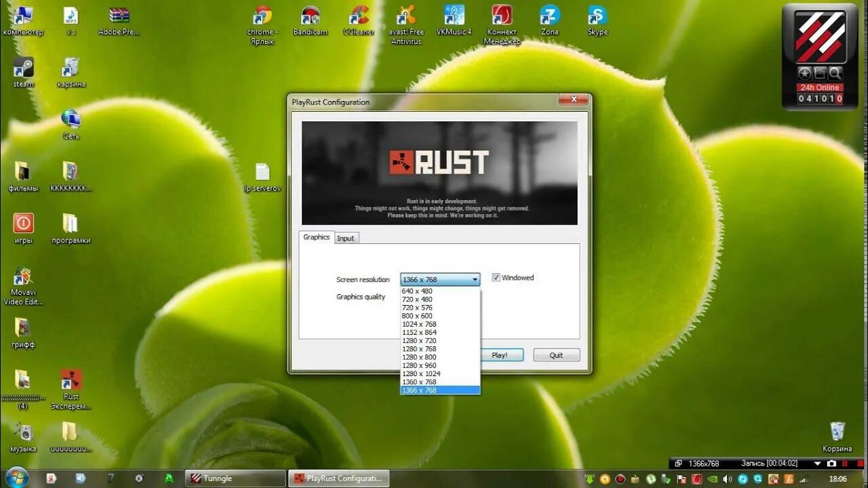Choose 720 x 576 resolution
This screenshot has height=488, width=868.
pyautogui.click(x=440, y=308)
